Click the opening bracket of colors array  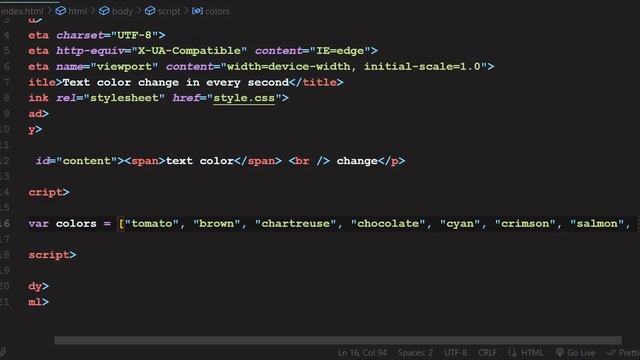click(121, 224)
